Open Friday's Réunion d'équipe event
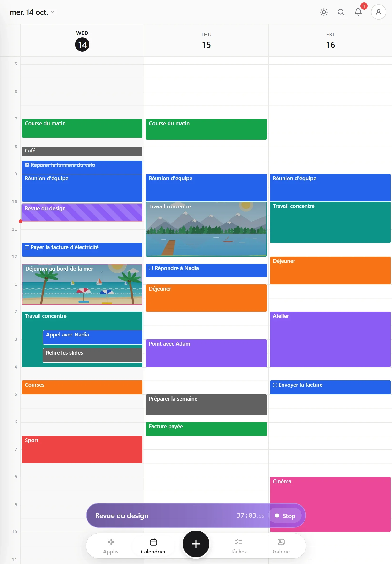392x564 pixels. pyautogui.click(x=330, y=187)
